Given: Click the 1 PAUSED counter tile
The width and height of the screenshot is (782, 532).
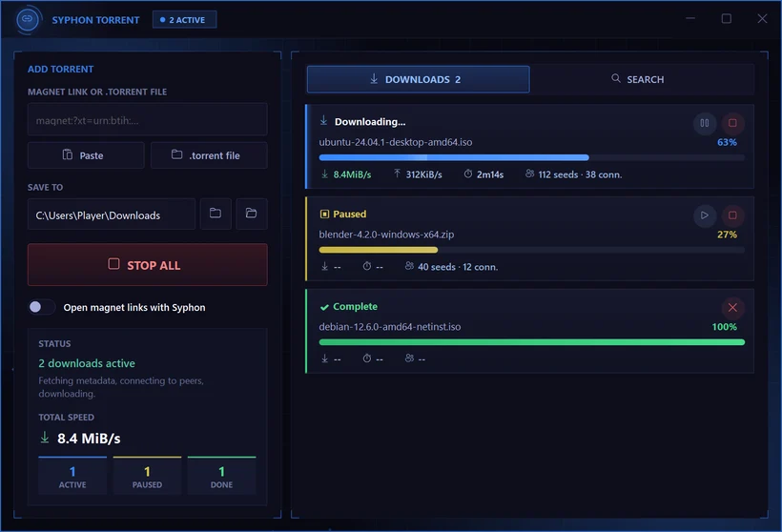Looking at the screenshot, I should [x=147, y=475].
